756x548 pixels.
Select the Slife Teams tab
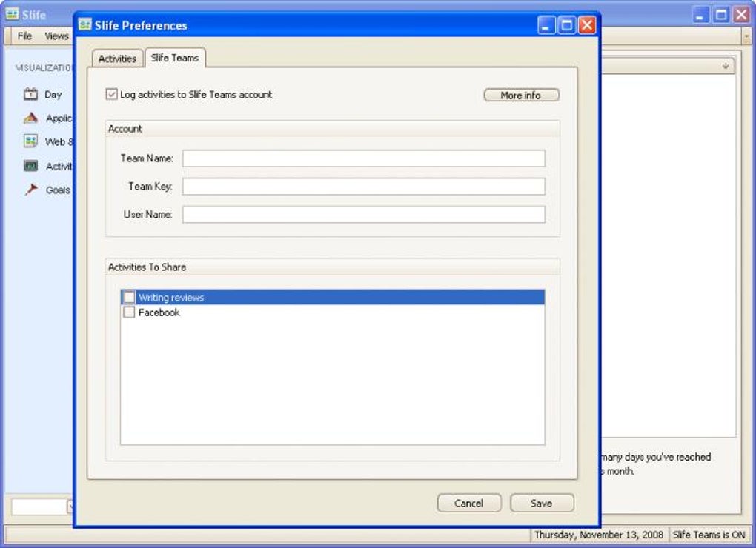[175, 58]
